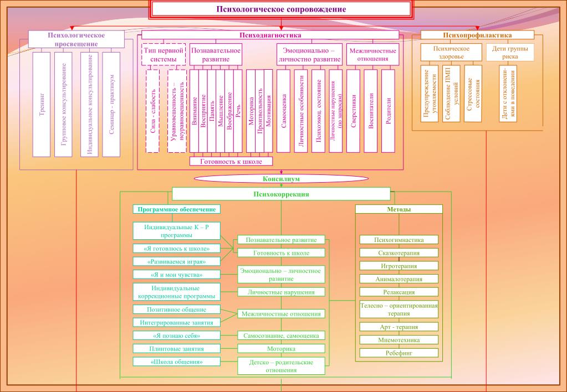The width and height of the screenshot is (567, 392).
Task: Click the «Психодиагностика» section header
Action: (270, 35)
